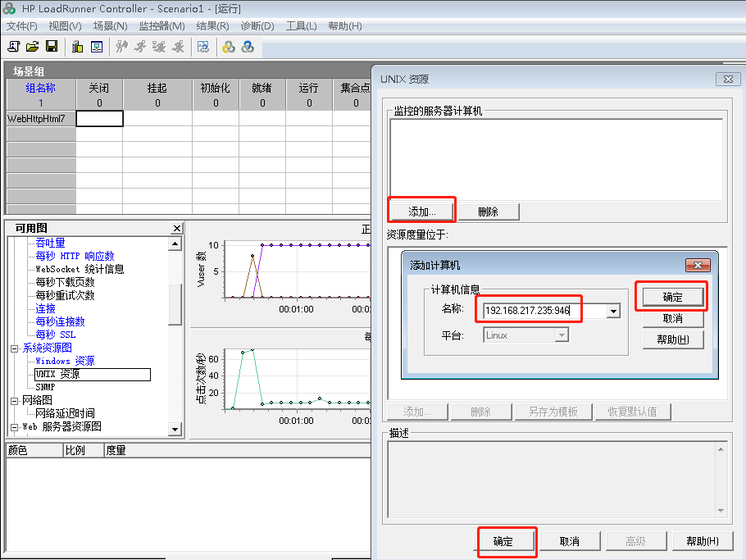Collapse the Web 服务器资源图 tree node
This screenshot has height=560, width=746.
(x=14, y=427)
